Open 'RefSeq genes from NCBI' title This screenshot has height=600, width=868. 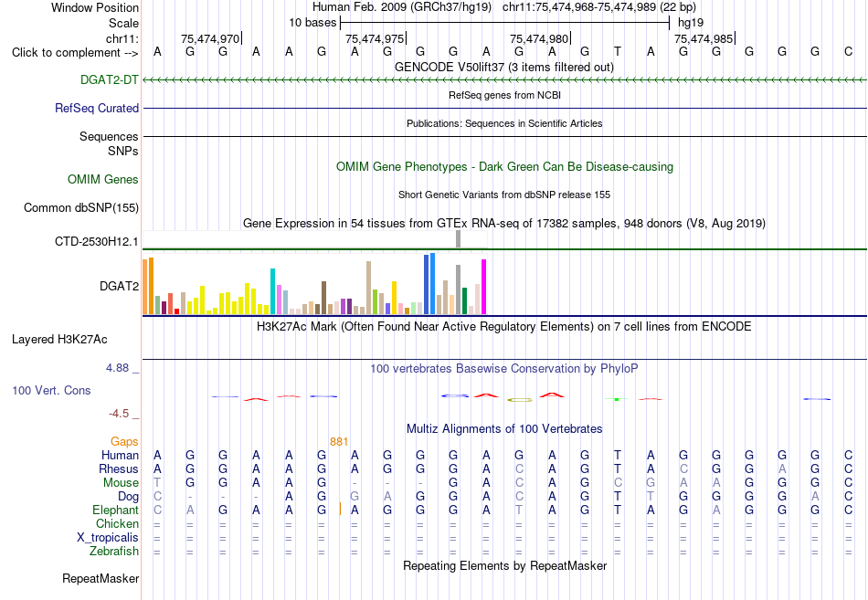click(x=504, y=95)
